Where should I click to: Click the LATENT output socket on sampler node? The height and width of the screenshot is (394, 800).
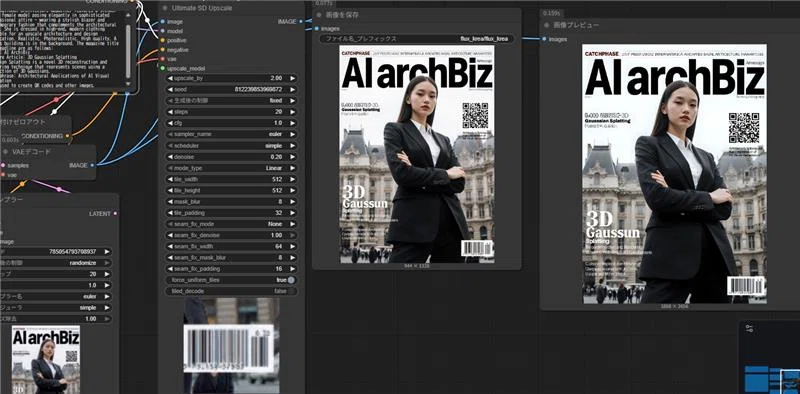coord(115,213)
